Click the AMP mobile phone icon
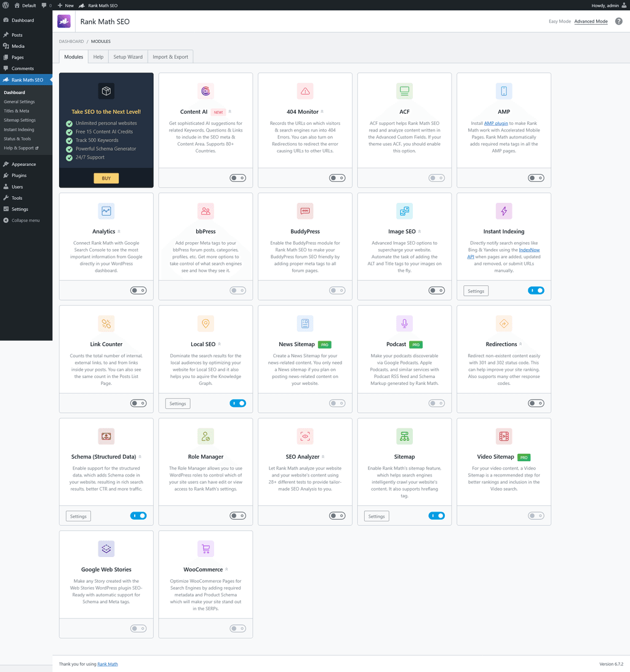The image size is (630, 672). pos(504,91)
